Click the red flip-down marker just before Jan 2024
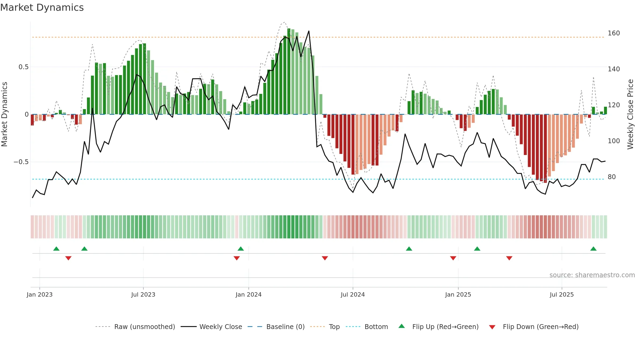Image resolution: width=644 pixels, height=362 pixels. [x=237, y=258]
